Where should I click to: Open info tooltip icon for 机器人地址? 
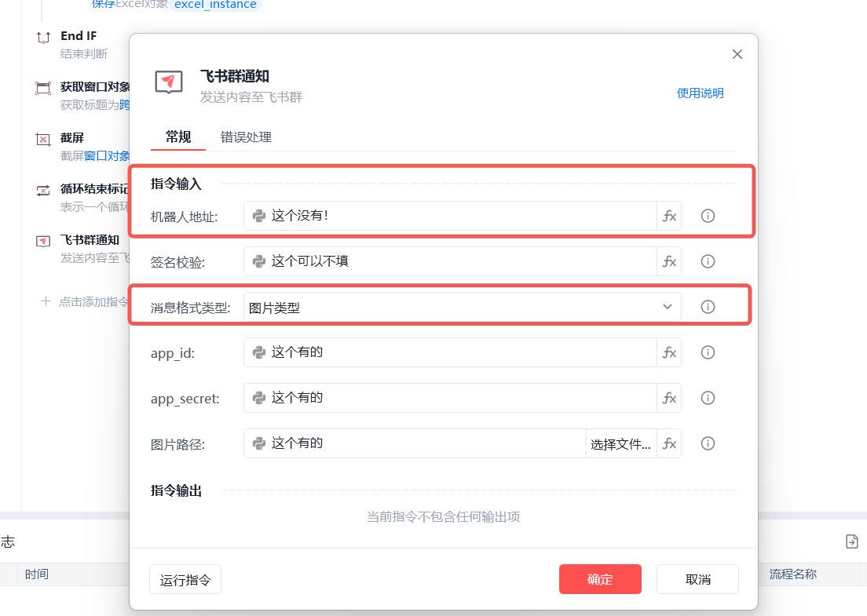click(708, 216)
